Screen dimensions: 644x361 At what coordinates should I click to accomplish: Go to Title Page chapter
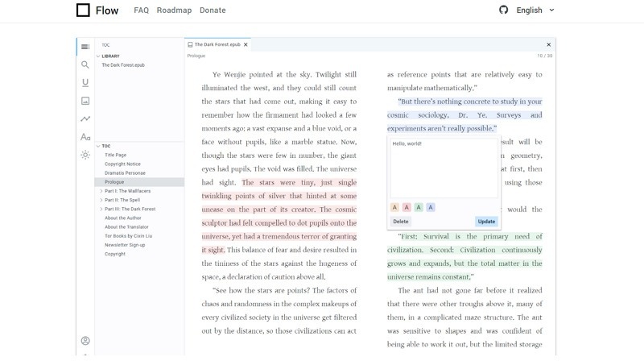pyautogui.click(x=115, y=155)
